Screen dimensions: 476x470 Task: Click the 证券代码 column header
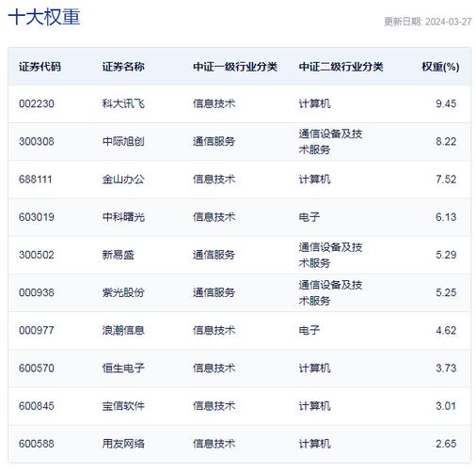point(40,67)
